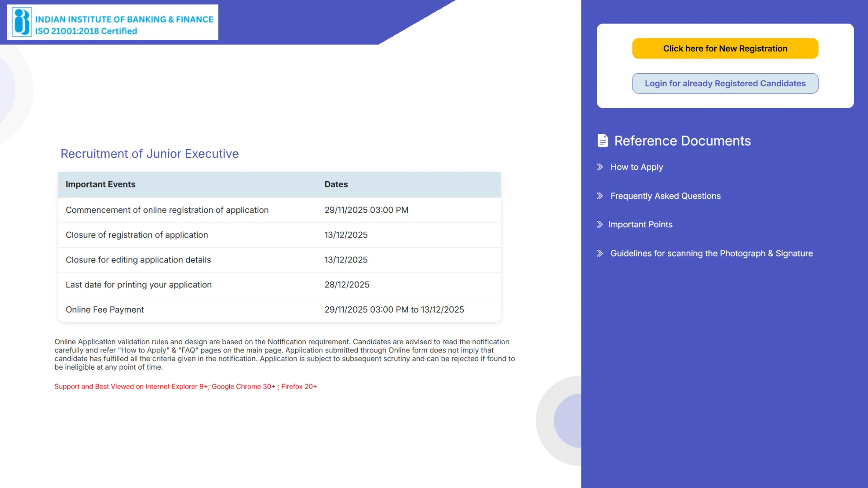Select the Closure of registration of application row
The image size is (868, 488).
click(279, 235)
